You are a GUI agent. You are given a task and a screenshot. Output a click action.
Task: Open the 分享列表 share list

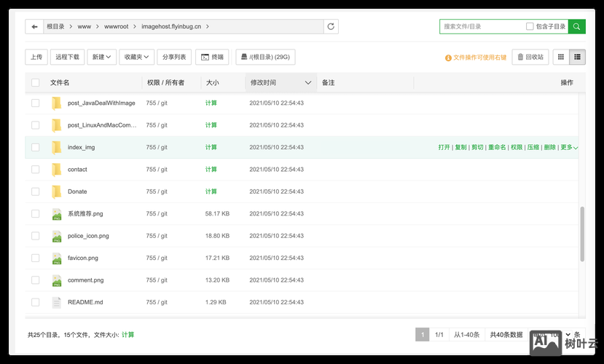coord(174,57)
